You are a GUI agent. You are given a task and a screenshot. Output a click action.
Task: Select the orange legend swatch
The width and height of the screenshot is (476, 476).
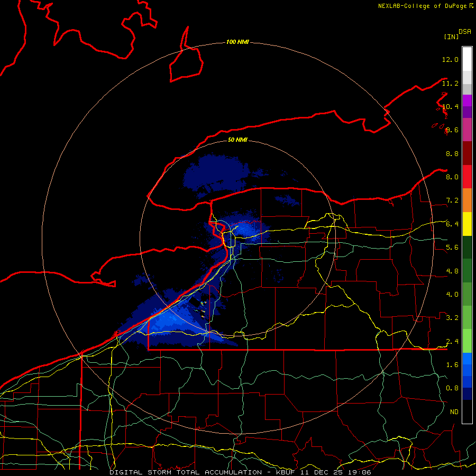click(467, 200)
